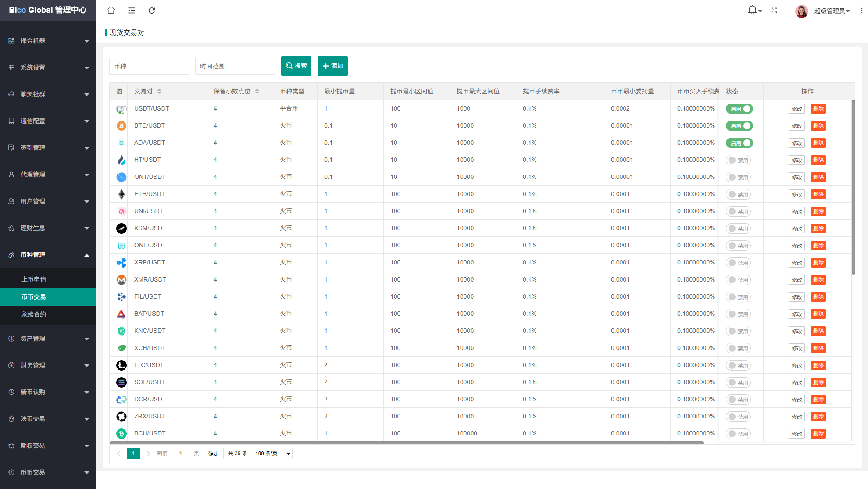Image resolution: width=868 pixels, height=489 pixels.
Task: Click the fullscreen expand icon
Action: tap(774, 10)
